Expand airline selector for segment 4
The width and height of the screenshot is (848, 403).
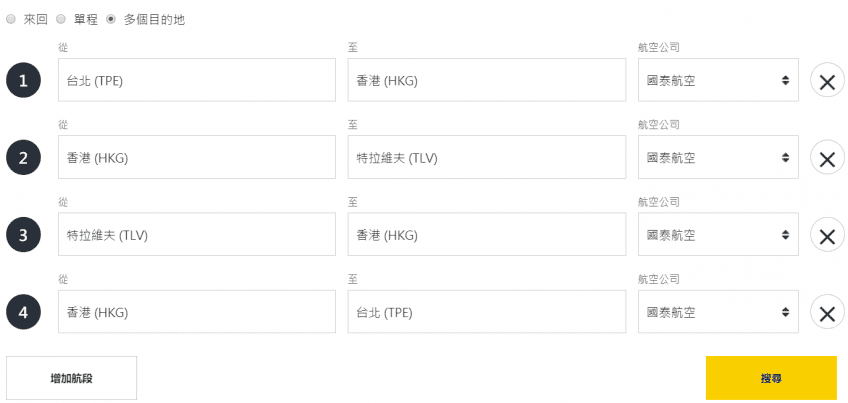(718, 312)
